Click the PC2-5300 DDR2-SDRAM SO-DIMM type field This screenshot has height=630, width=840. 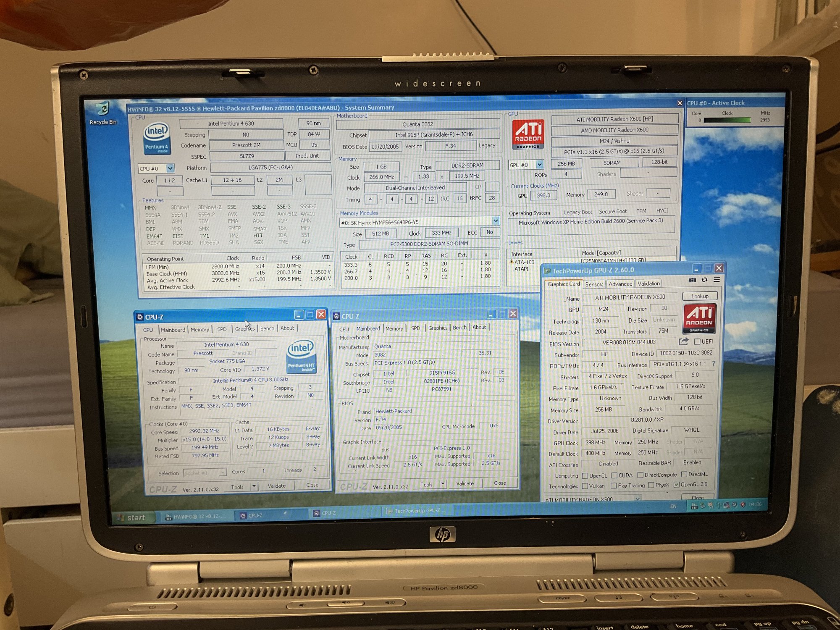[429, 244]
